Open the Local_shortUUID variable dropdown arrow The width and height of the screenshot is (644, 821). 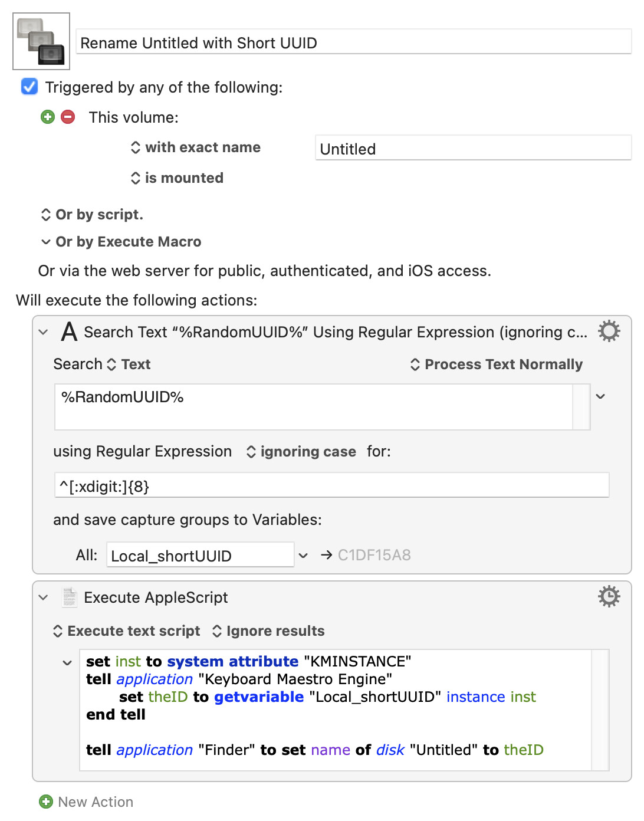tap(303, 555)
